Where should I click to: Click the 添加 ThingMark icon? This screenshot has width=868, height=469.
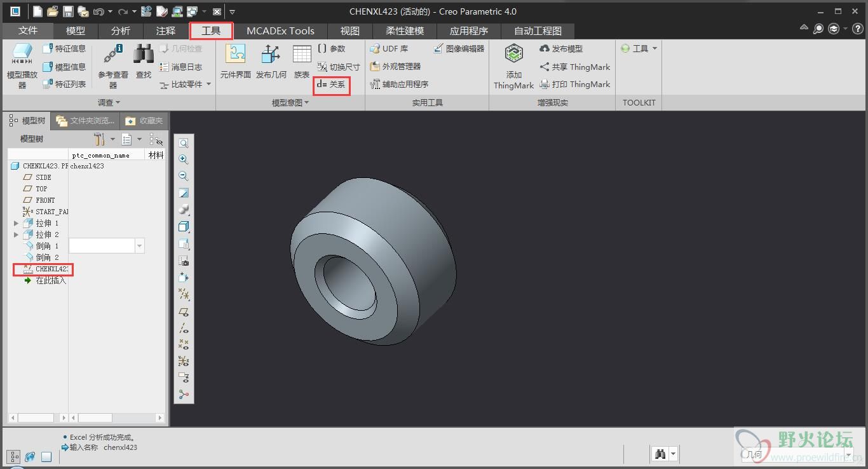pyautogui.click(x=513, y=67)
